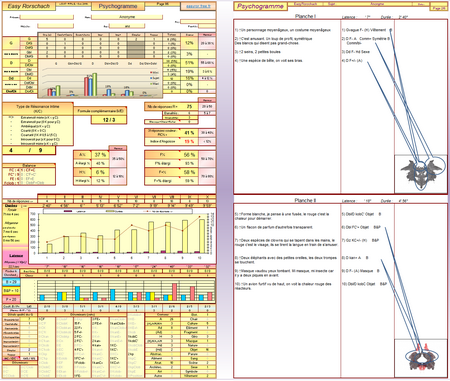450x381 pixels.
Task: Select the Planche I inkblot thumbnail
Action: (421, 174)
